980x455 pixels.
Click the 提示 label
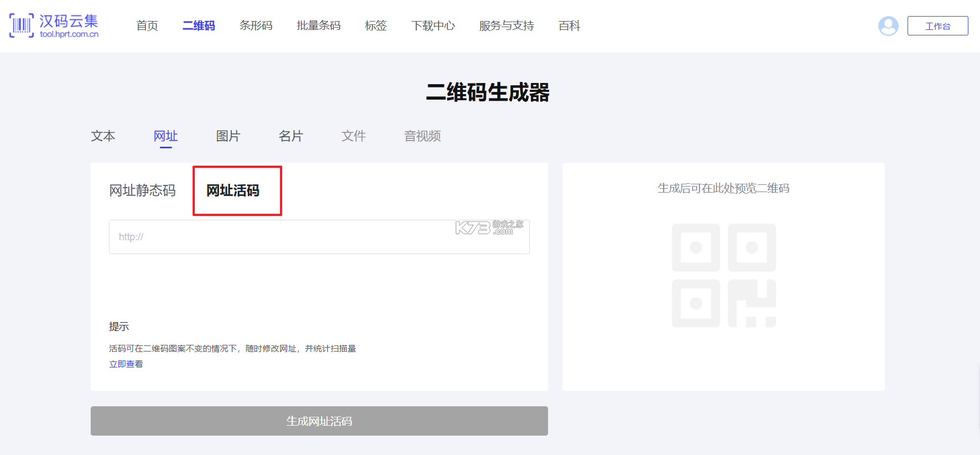119,327
